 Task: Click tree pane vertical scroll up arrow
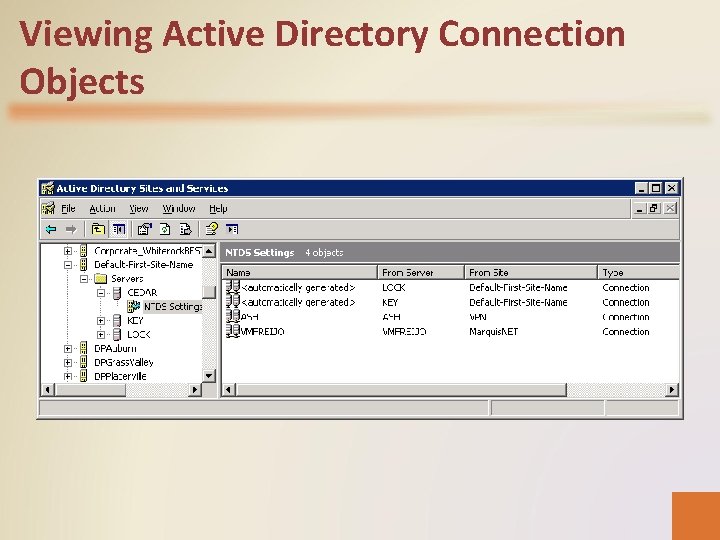(209, 251)
